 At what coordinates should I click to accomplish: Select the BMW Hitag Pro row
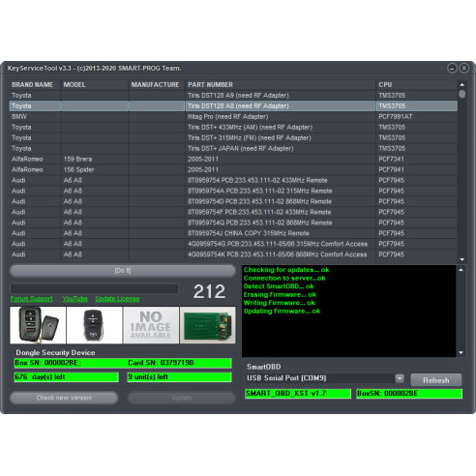coord(233,116)
